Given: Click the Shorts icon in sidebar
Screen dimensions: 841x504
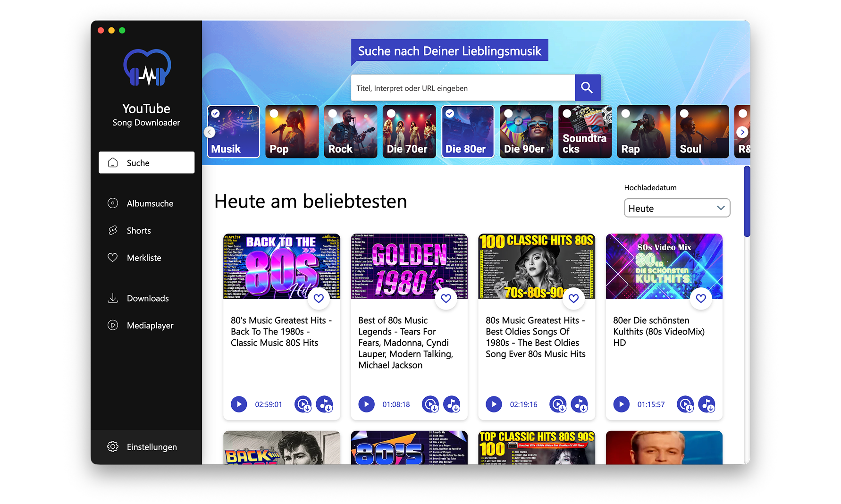Looking at the screenshot, I should (x=113, y=230).
